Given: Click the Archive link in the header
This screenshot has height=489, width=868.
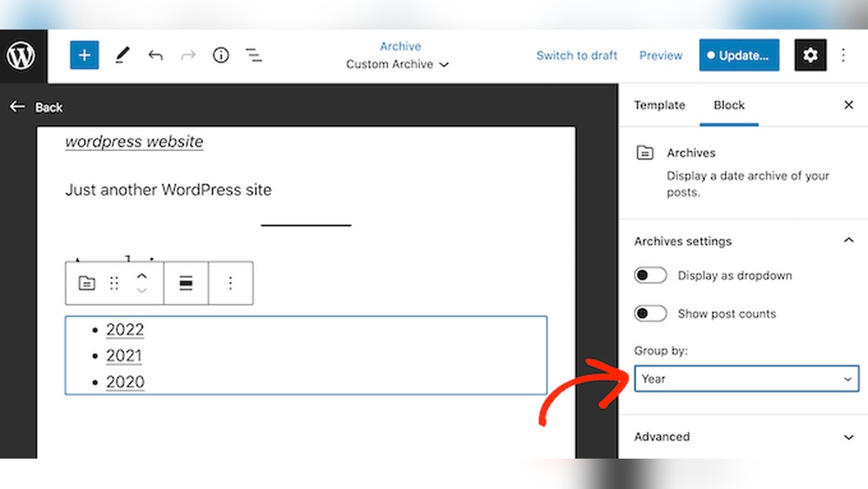Looking at the screenshot, I should click(400, 47).
